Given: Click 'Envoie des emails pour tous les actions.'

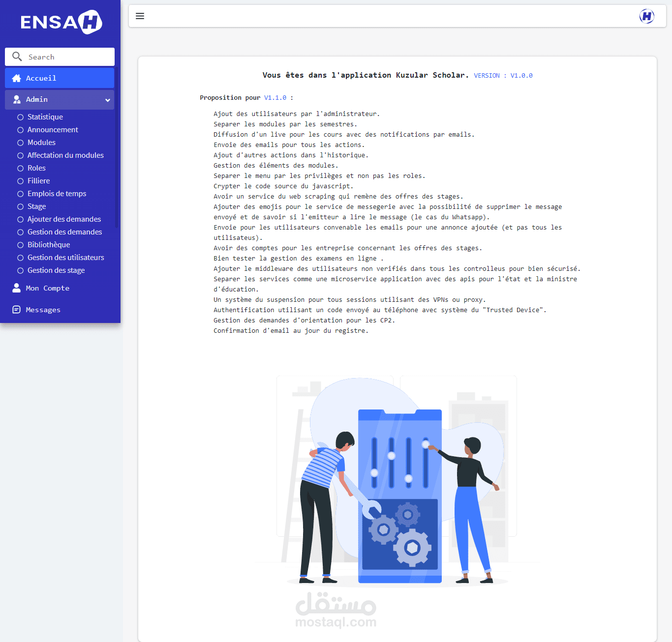Looking at the screenshot, I should pos(289,145).
